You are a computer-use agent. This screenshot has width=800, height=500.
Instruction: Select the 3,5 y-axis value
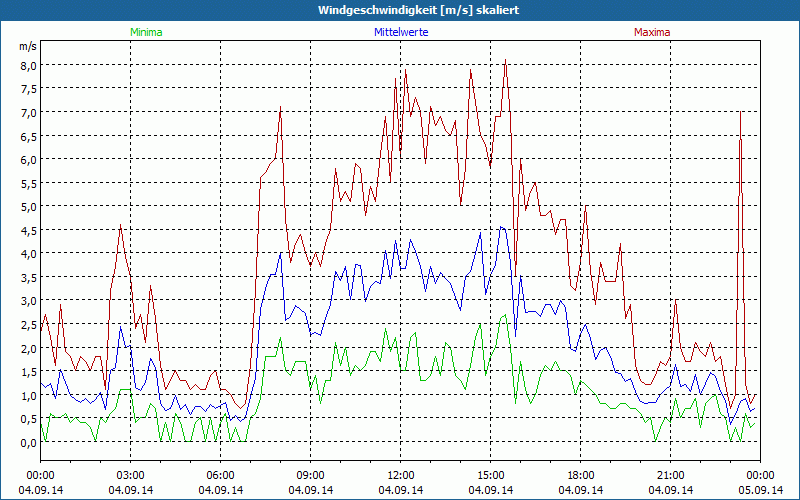tap(29, 277)
